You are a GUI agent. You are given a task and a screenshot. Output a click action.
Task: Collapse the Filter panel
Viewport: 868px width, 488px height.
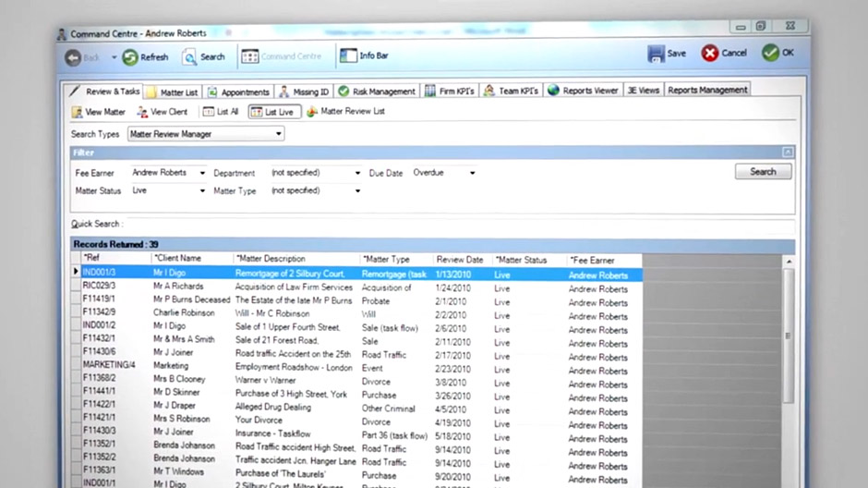coord(788,152)
